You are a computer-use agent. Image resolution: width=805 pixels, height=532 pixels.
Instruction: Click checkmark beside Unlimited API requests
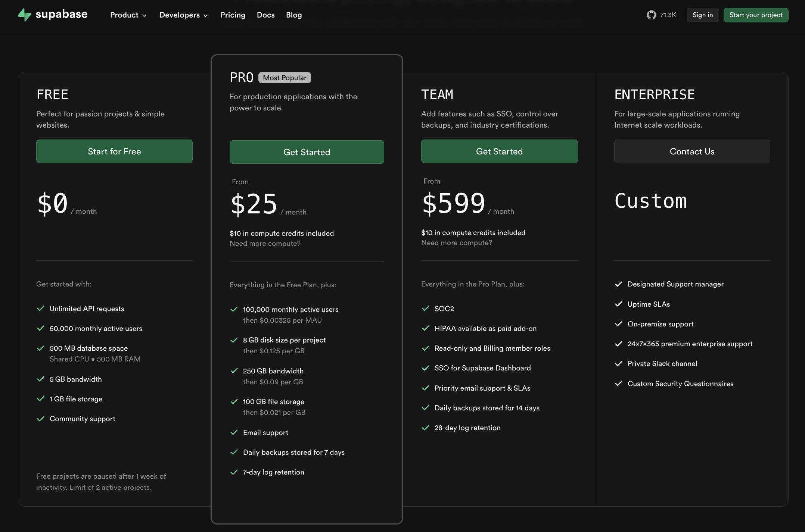41,309
